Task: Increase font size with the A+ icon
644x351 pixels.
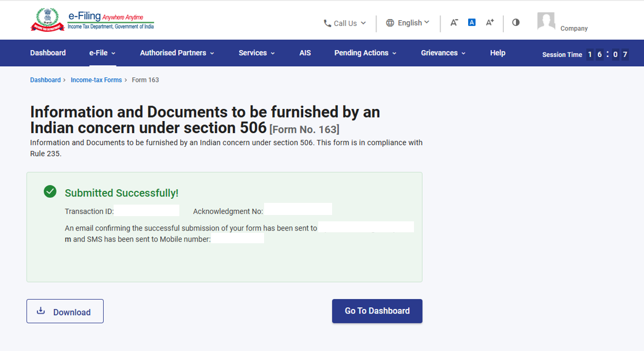Action: (x=489, y=22)
